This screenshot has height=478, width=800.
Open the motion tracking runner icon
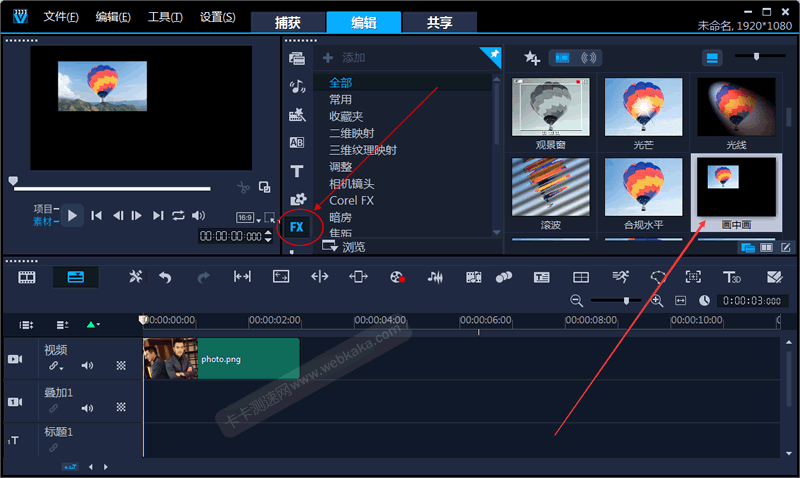[x=620, y=277]
